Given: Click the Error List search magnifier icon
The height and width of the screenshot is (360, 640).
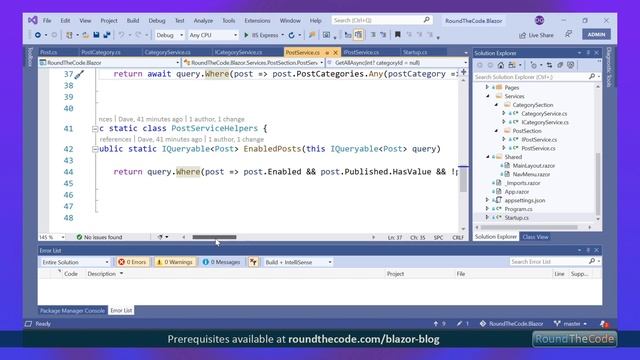Looking at the screenshot, I should coord(592,261).
